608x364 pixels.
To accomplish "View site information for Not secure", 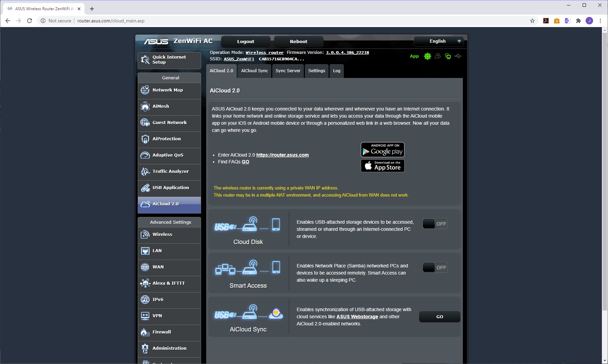I will (56, 21).
